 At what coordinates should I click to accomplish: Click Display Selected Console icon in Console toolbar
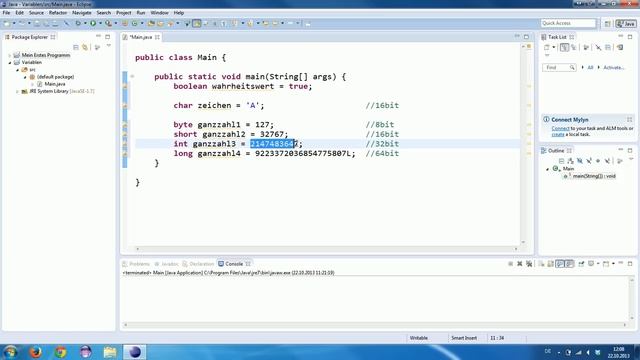click(591, 264)
